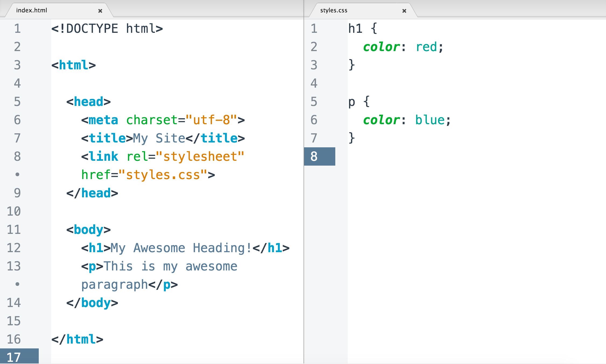
Task: Select line number 1 in index.html
Action: [17, 29]
